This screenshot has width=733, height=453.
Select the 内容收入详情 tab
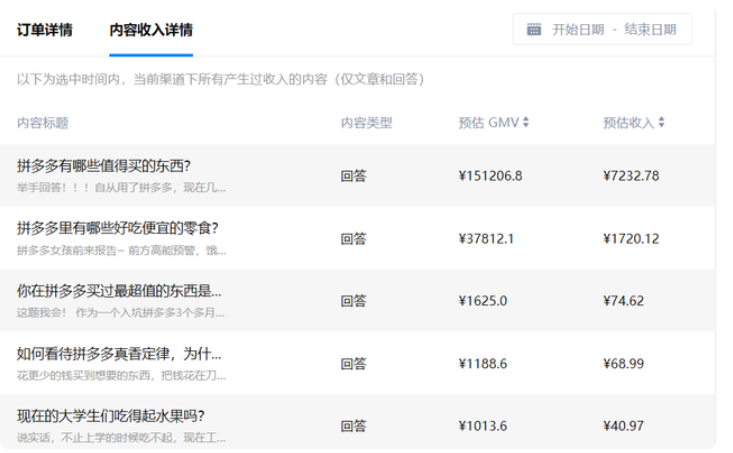tap(151, 30)
